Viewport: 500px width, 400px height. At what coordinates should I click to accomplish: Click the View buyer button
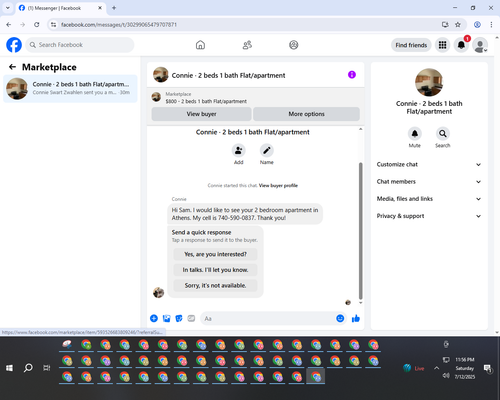[x=201, y=114]
